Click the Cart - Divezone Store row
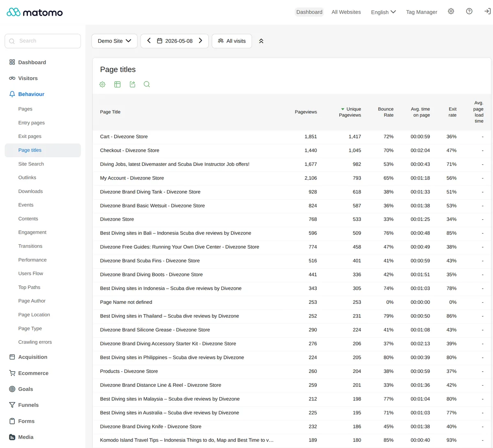493x448 pixels. pyautogui.click(x=292, y=137)
